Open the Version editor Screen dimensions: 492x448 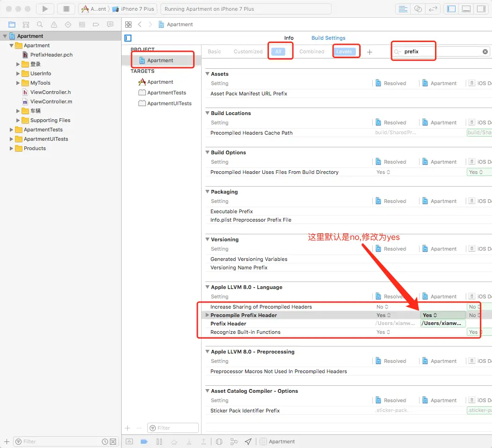coord(433,9)
